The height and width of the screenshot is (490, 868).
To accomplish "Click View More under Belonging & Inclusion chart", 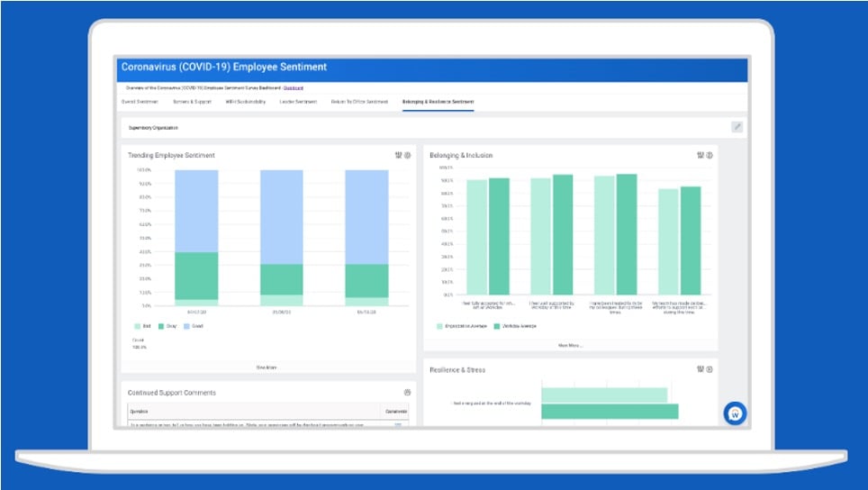I will point(570,346).
